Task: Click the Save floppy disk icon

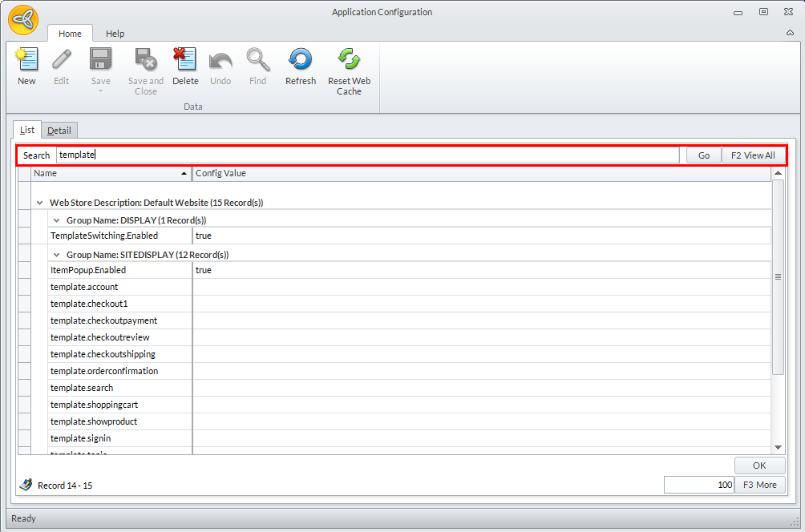Action: [x=101, y=59]
